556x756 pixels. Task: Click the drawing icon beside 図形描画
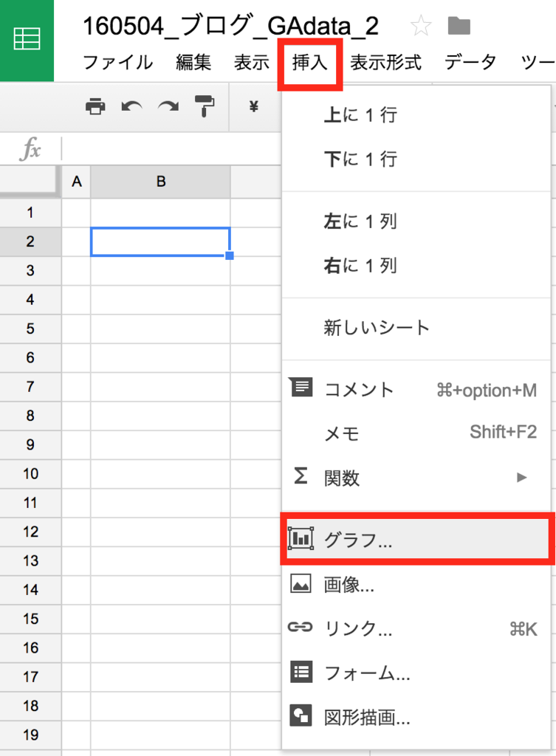(301, 715)
